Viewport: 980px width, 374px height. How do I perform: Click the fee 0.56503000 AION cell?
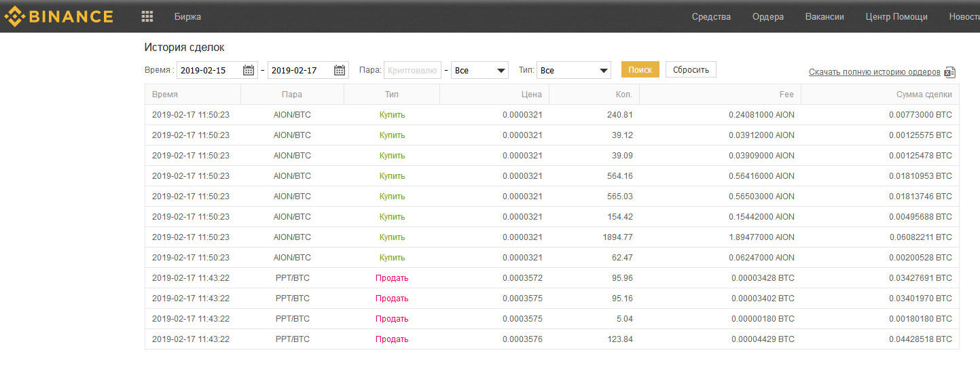pos(761,197)
